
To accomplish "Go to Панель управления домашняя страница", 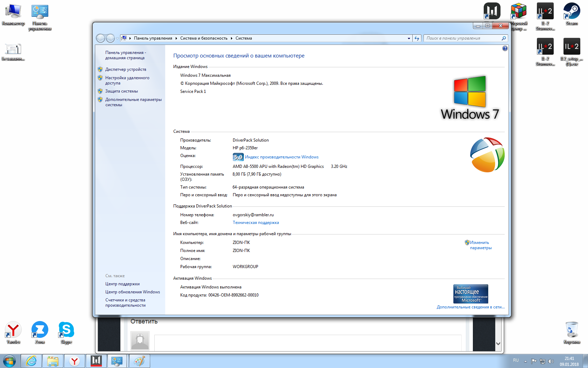I will (126, 55).
